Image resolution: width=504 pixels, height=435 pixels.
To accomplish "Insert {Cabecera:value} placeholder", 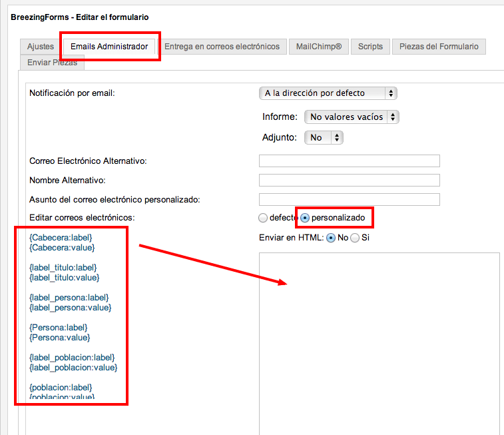I will tap(62, 248).
